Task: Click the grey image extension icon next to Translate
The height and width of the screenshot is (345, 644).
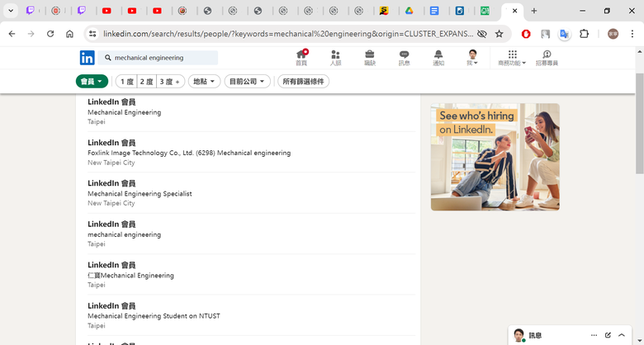Action: point(545,34)
